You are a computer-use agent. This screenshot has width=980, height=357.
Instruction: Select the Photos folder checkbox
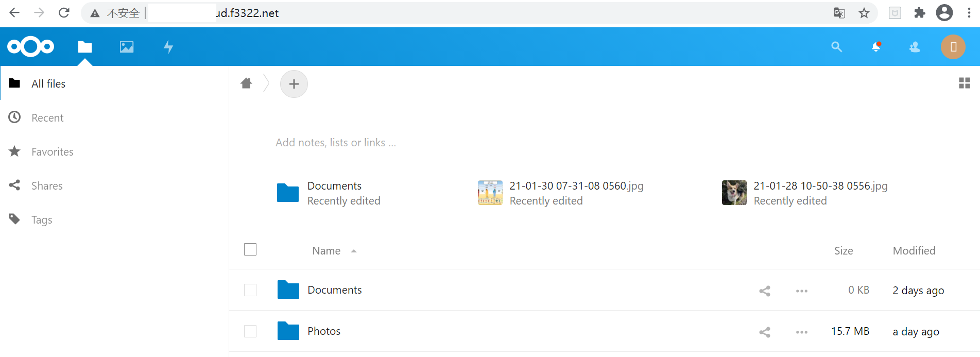[250, 331]
